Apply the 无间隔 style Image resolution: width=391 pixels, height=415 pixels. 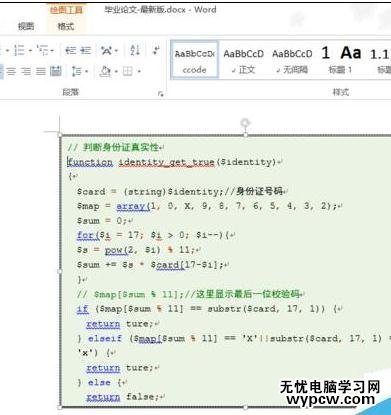click(x=292, y=60)
